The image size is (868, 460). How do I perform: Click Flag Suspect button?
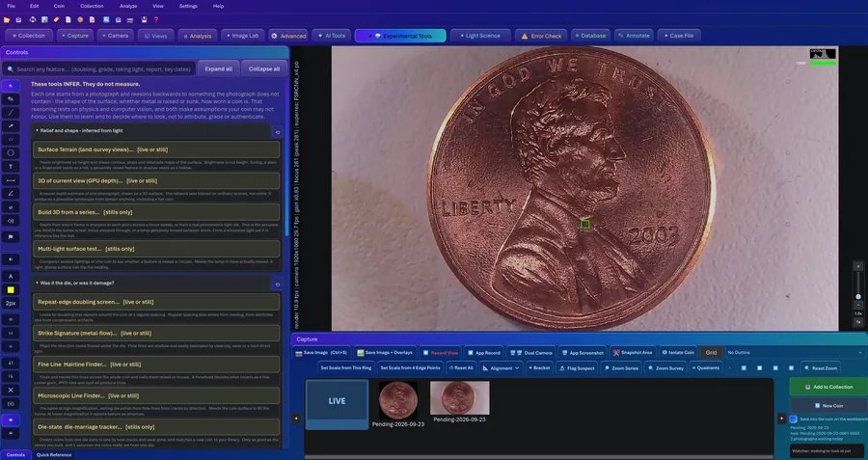point(577,368)
